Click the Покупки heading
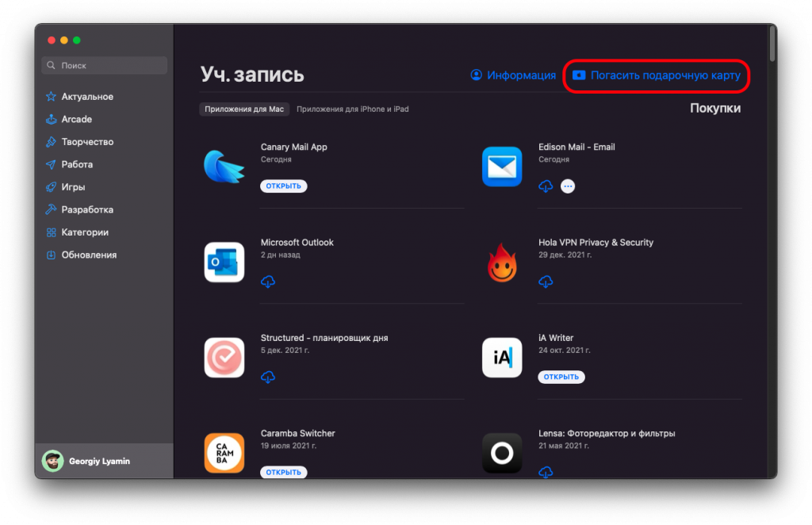This screenshot has height=525, width=812. point(715,108)
